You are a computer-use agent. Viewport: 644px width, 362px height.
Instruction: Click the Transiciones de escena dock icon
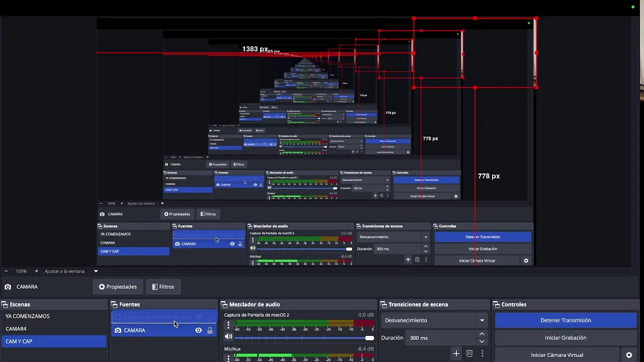[383, 305]
